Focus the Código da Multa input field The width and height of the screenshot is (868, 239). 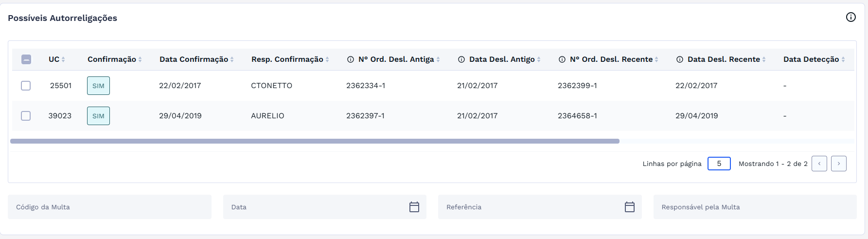pyautogui.click(x=109, y=207)
